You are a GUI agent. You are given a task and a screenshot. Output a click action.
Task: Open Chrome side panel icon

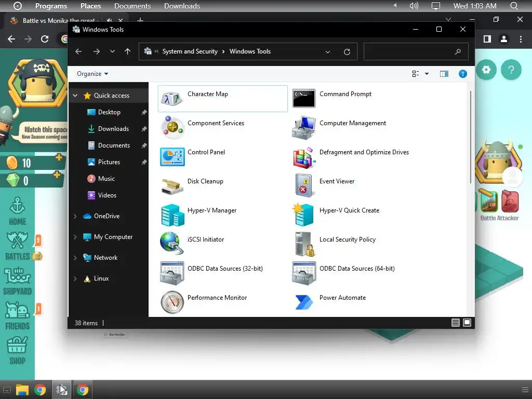[x=487, y=39]
